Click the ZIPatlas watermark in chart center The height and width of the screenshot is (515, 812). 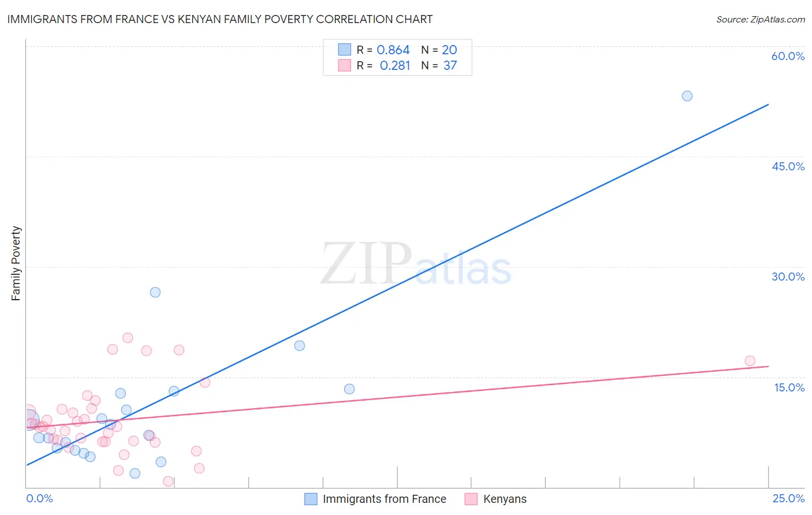click(416, 264)
